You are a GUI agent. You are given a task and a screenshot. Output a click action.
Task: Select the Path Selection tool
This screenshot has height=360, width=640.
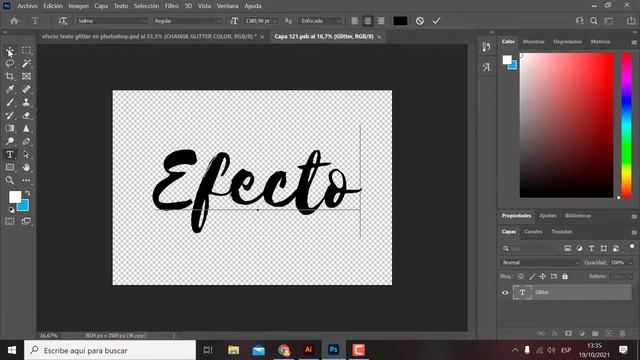click(26, 155)
